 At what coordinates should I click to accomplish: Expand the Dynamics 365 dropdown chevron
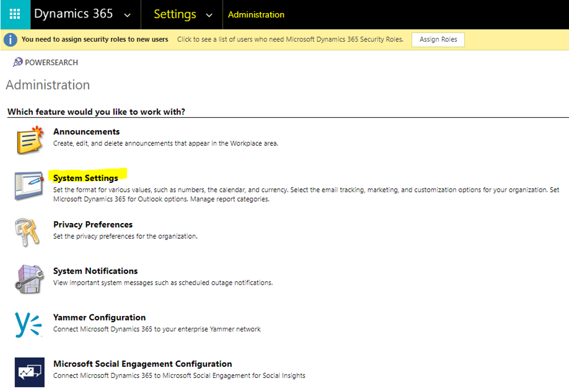[x=127, y=15]
